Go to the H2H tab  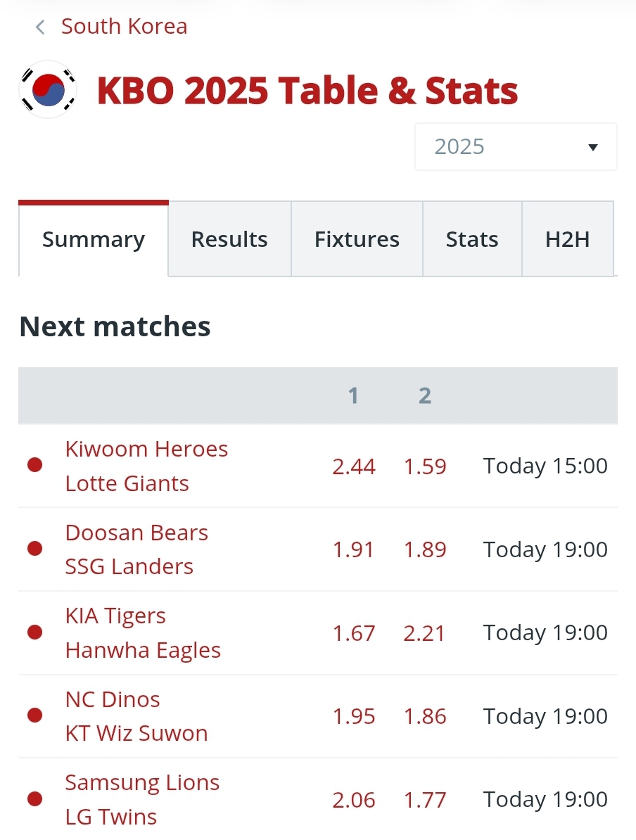(567, 239)
